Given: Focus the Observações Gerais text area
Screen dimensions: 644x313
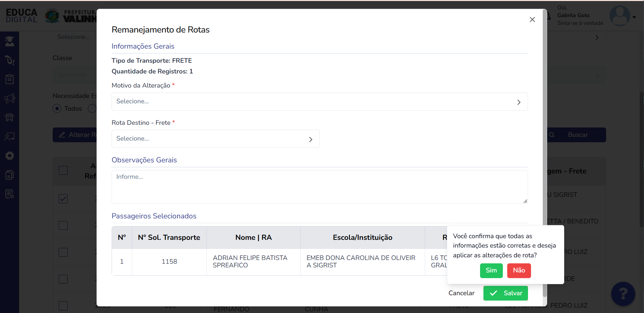Looking at the screenshot, I should [x=319, y=187].
